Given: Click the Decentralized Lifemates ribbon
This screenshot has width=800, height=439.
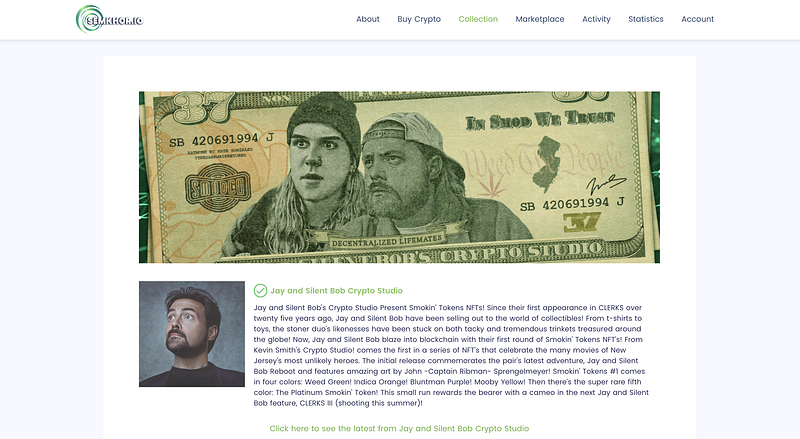Looking at the screenshot, I should pyautogui.click(x=387, y=240).
